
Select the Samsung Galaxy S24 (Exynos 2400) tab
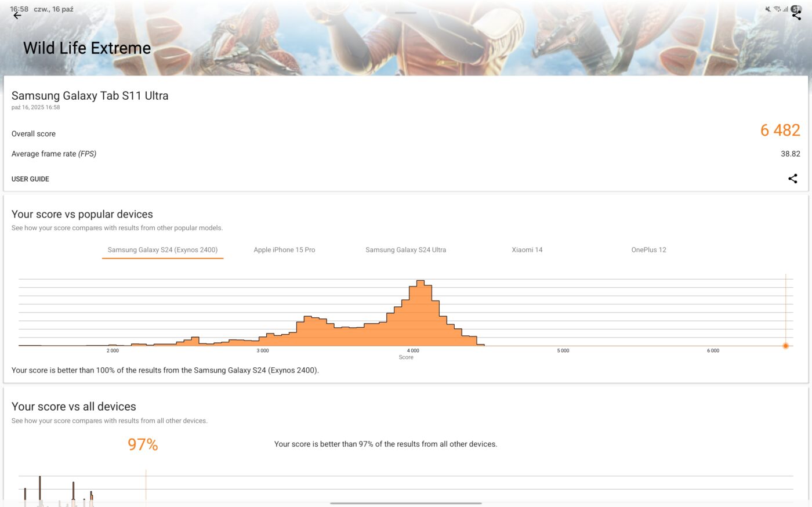point(162,250)
